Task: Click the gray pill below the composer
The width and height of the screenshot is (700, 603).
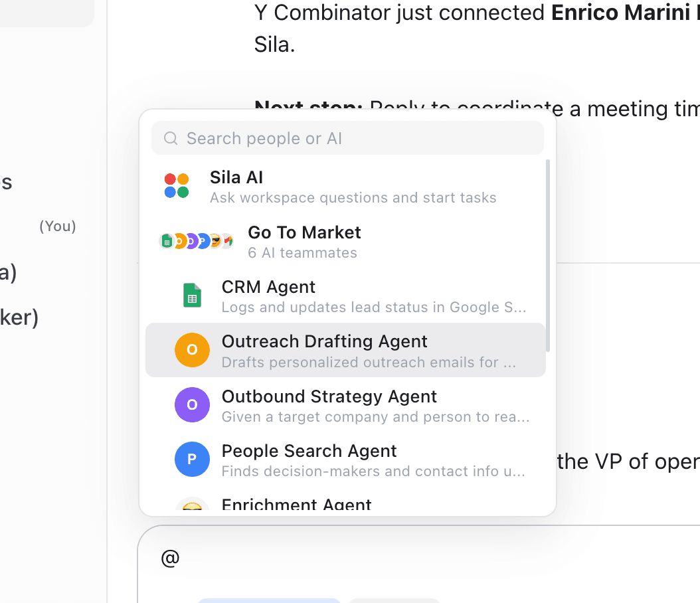Action: coord(394,599)
